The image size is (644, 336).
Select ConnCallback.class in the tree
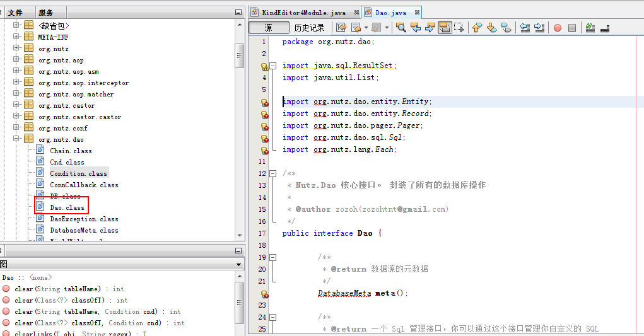84,185
